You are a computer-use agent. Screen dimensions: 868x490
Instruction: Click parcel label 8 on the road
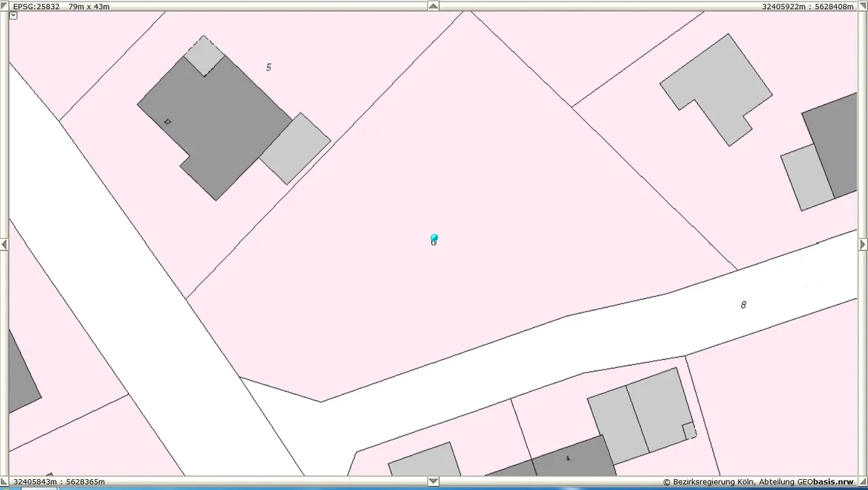click(743, 305)
